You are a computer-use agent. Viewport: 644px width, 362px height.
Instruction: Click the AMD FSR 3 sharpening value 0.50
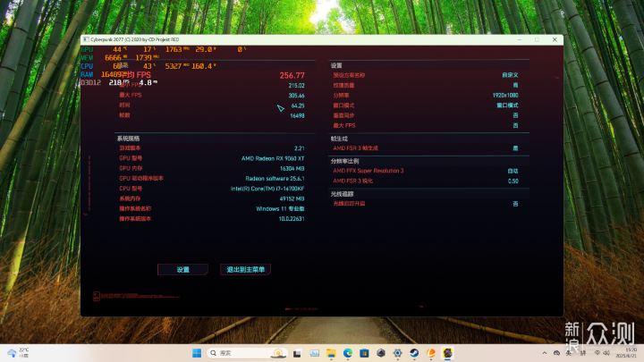pyautogui.click(x=513, y=181)
